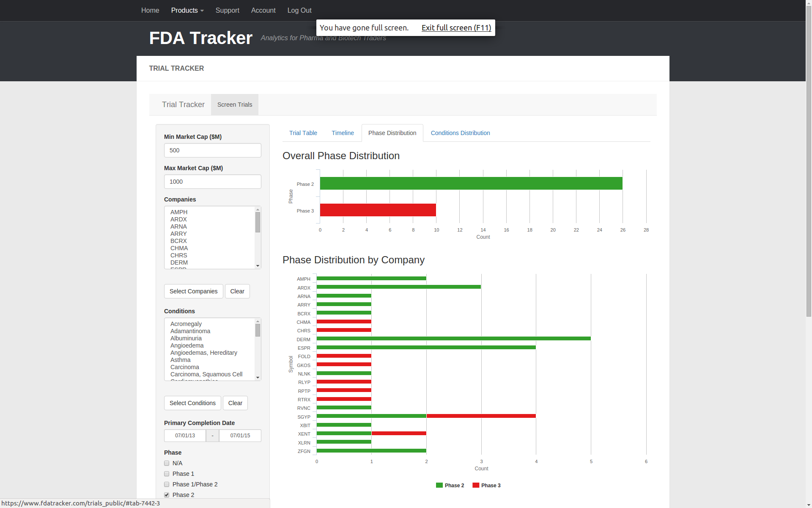Check the Phase 1/Phase 2 option
The height and width of the screenshot is (508, 812).
167,484
